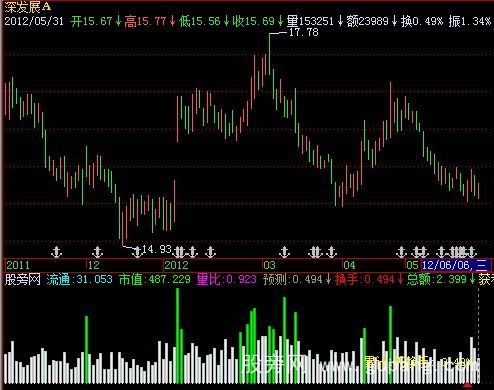494x390 pixels.
Task: Click the tallest green volume bar
Action: [177, 336]
